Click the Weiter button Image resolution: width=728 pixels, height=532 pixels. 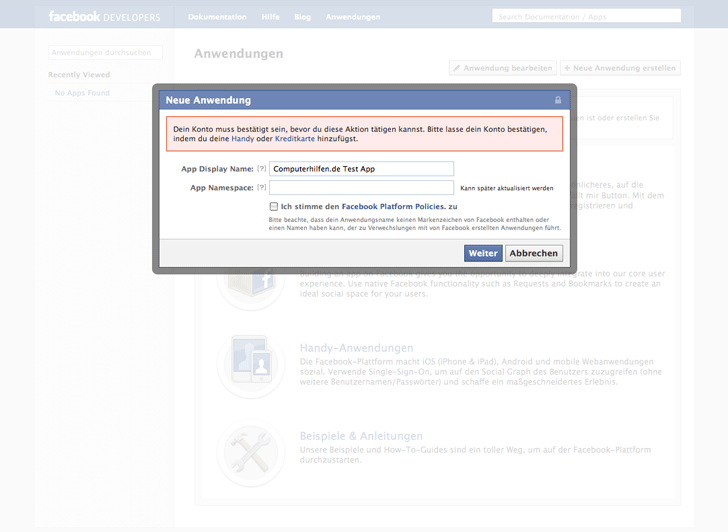pos(483,253)
